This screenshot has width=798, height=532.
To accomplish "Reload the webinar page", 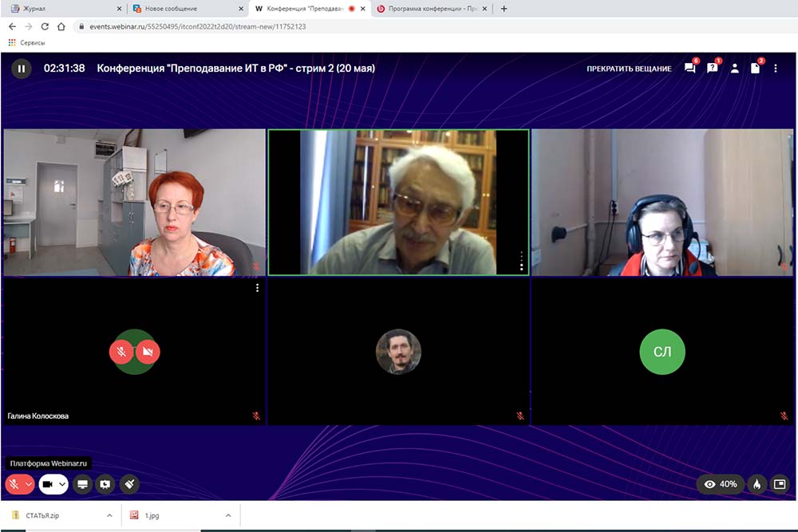I will [45, 26].
